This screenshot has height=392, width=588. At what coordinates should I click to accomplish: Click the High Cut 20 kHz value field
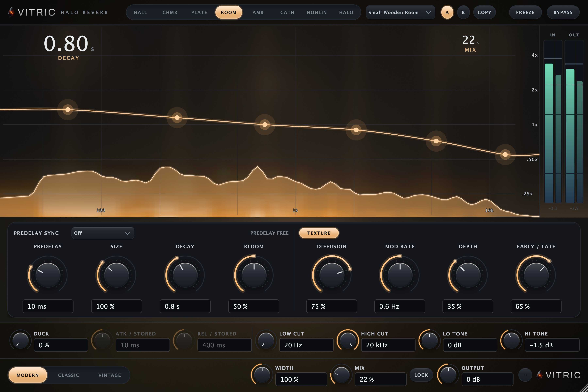click(x=388, y=345)
